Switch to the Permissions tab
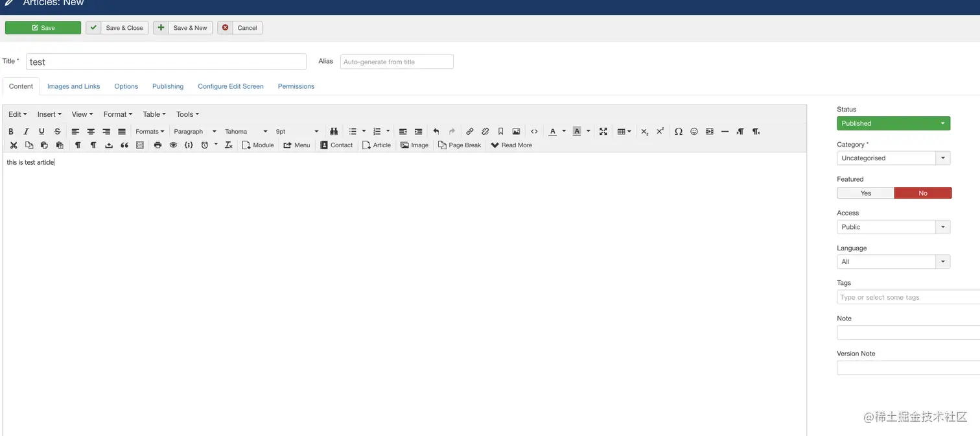Viewport: 980px width, 436px height. [x=296, y=86]
